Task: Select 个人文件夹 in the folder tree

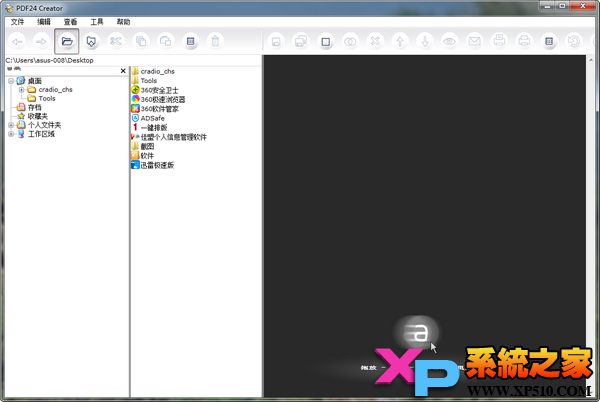Action: pos(44,125)
